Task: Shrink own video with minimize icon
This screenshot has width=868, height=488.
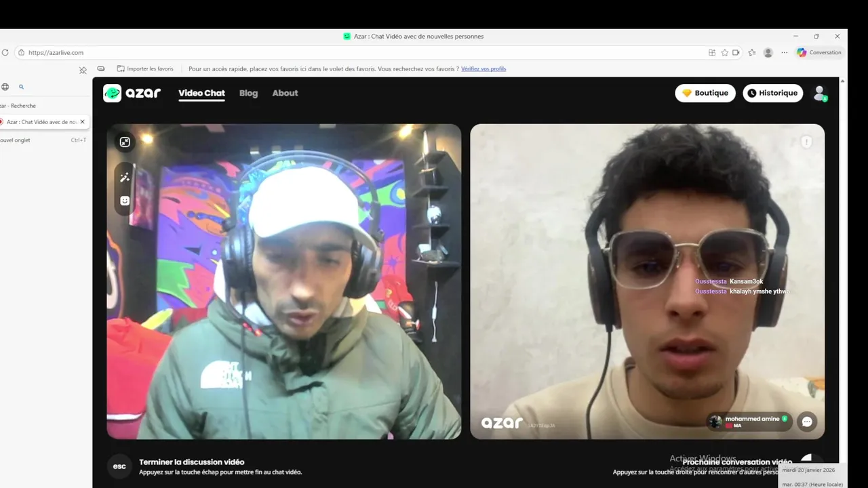Action: pos(125,142)
